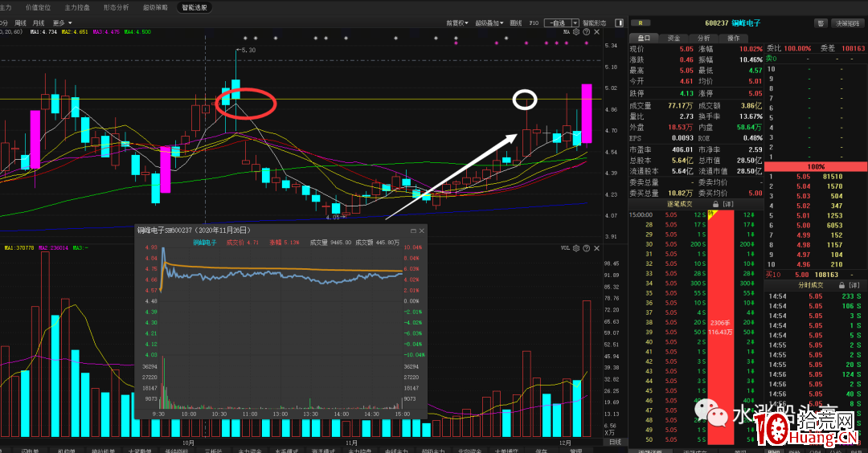Click the lock icon beside 逐笔成交
Viewport: 868px width, 453px height.
tap(714, 204)
